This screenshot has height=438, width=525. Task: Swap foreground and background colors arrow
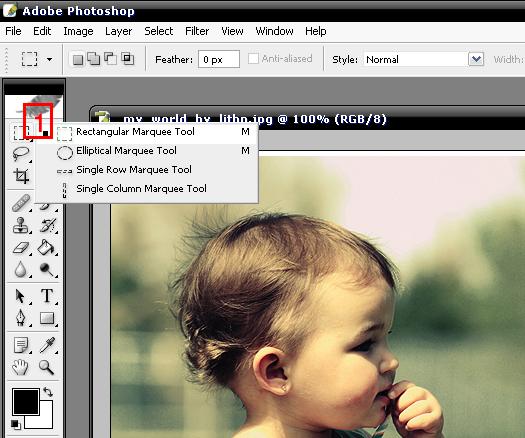pos(48,392)
